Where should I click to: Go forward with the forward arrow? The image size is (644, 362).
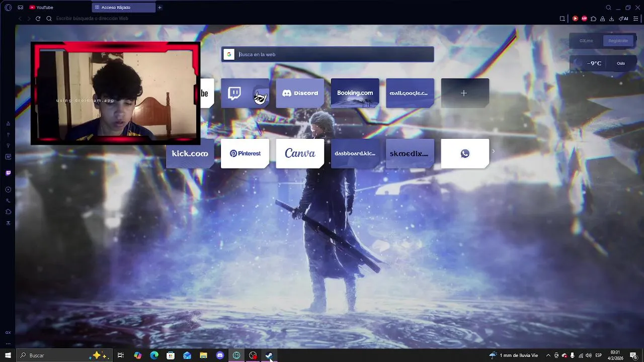[29, 19]
